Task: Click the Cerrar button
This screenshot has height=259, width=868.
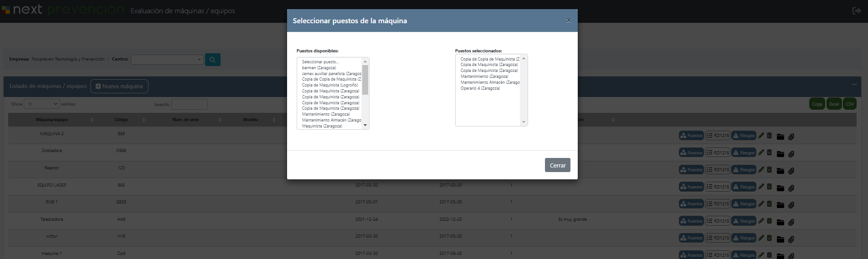Action: [x=557, y=165]
